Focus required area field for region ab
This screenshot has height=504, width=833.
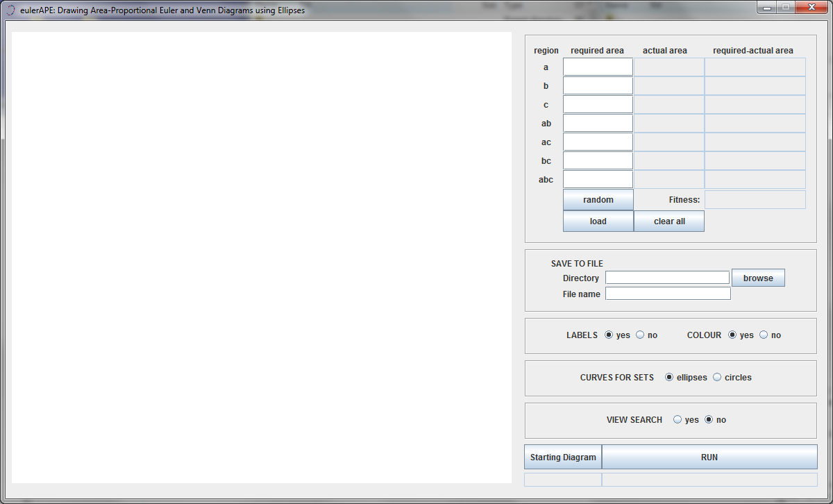(598, 124)
